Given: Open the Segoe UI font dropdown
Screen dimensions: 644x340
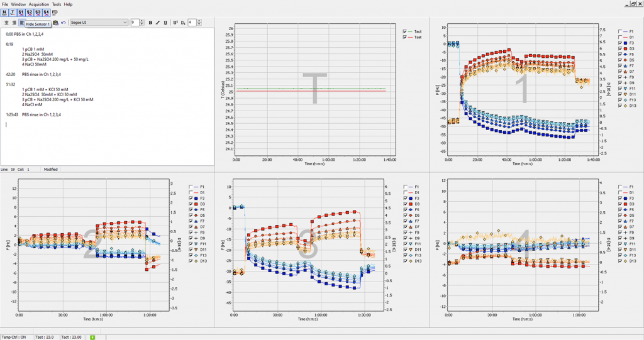Looking at the screenshot, I should tap(99, 23).
